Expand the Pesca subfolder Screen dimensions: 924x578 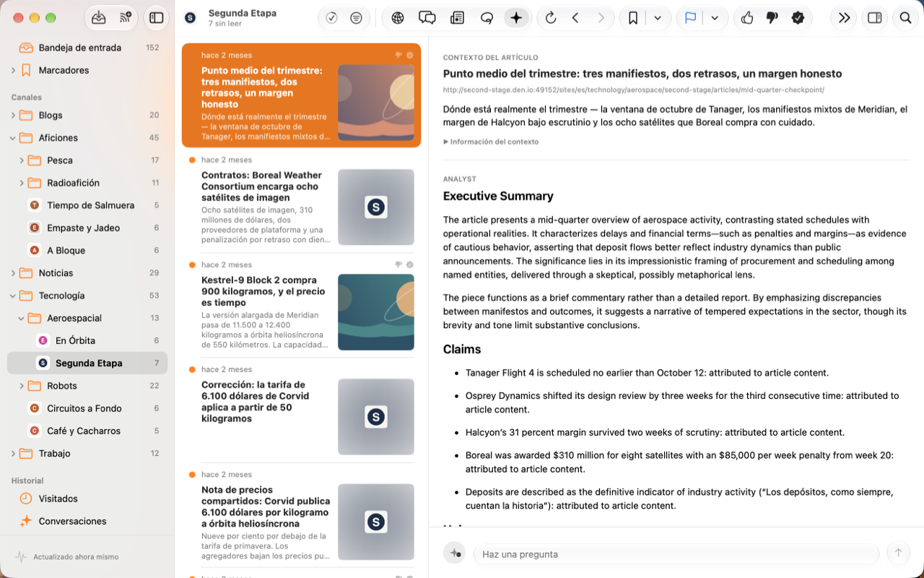coord(22,160)
